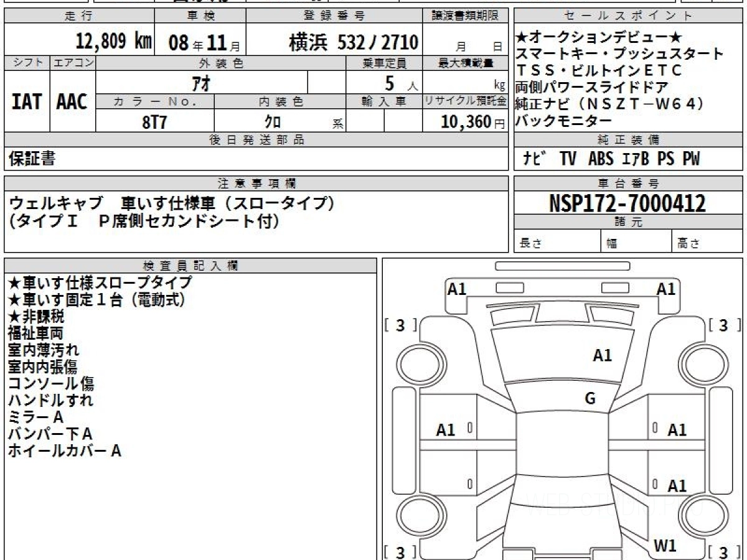
Task: Select the 検査員記入欄 header
Action: point(190,265)
